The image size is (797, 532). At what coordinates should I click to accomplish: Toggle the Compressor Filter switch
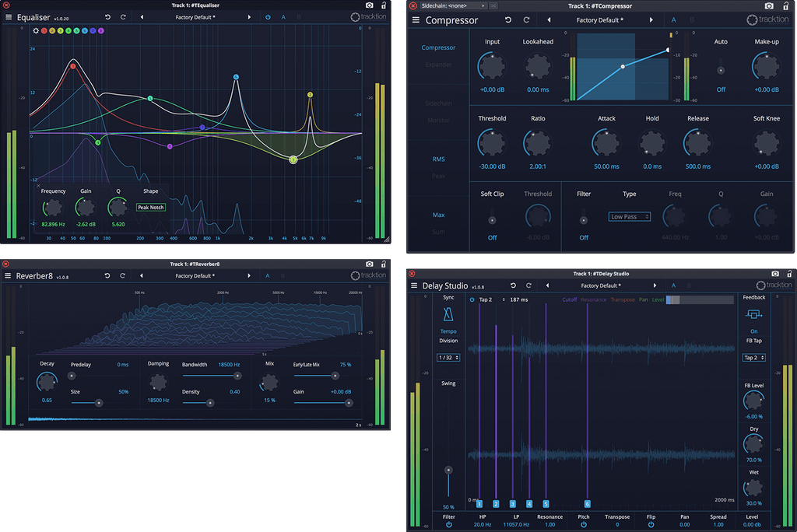[x=584, y=216]
